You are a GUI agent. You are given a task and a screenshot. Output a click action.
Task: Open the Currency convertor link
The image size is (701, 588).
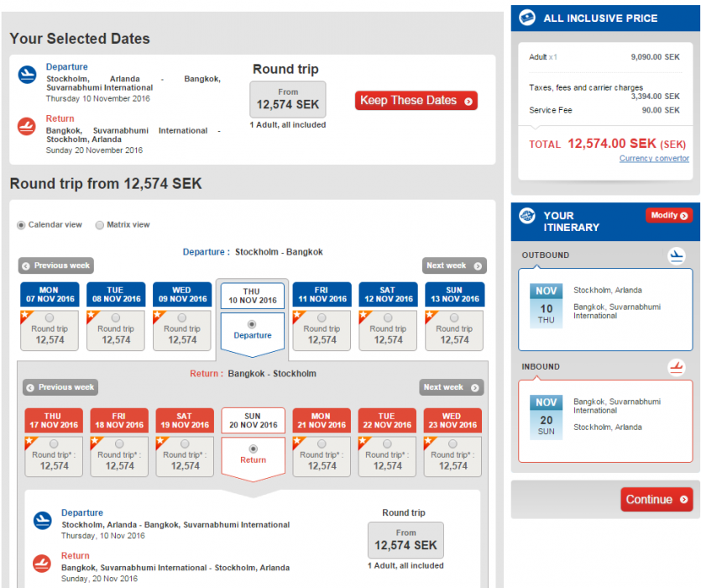[653, 159]
